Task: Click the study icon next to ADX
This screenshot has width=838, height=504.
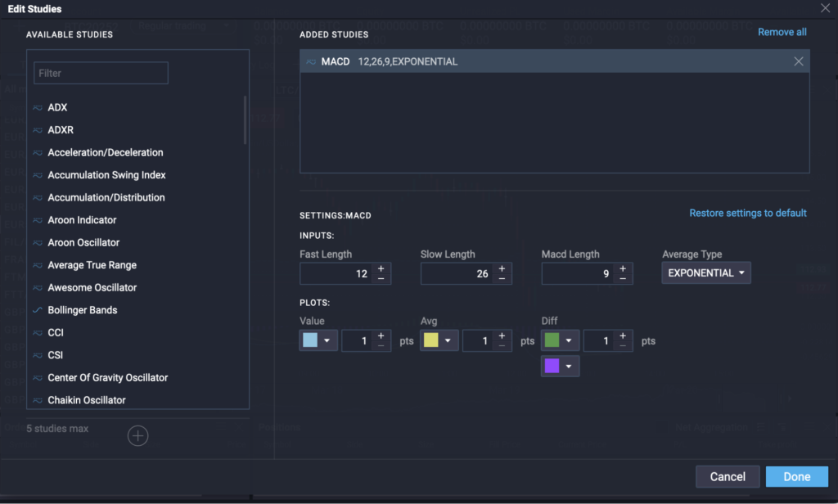Action: pyautogui.click(x=38, y=108)
